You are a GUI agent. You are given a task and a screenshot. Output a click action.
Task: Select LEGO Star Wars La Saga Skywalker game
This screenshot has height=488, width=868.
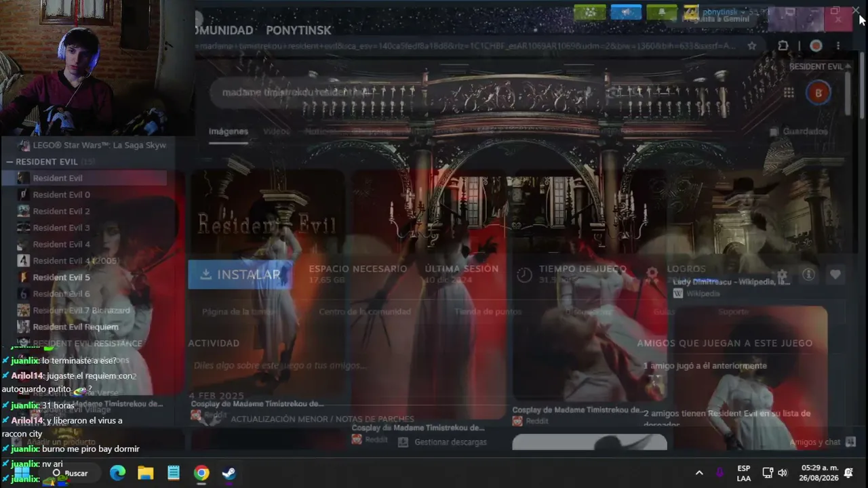[99, 145]
